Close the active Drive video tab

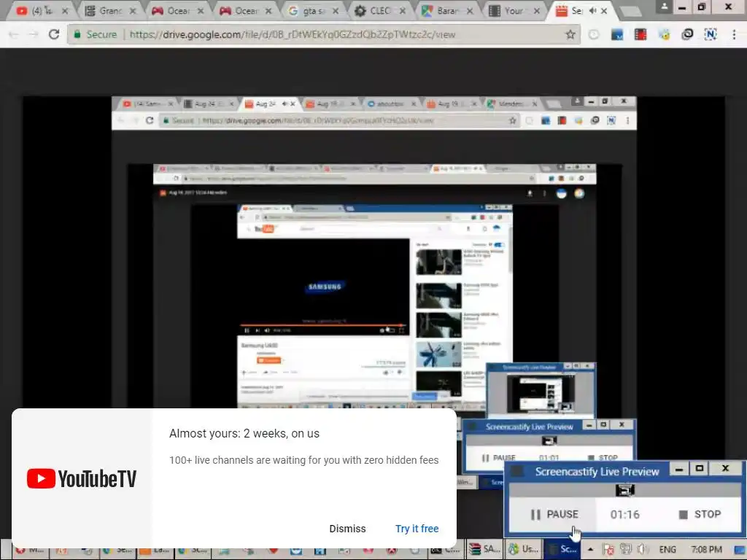604,10
